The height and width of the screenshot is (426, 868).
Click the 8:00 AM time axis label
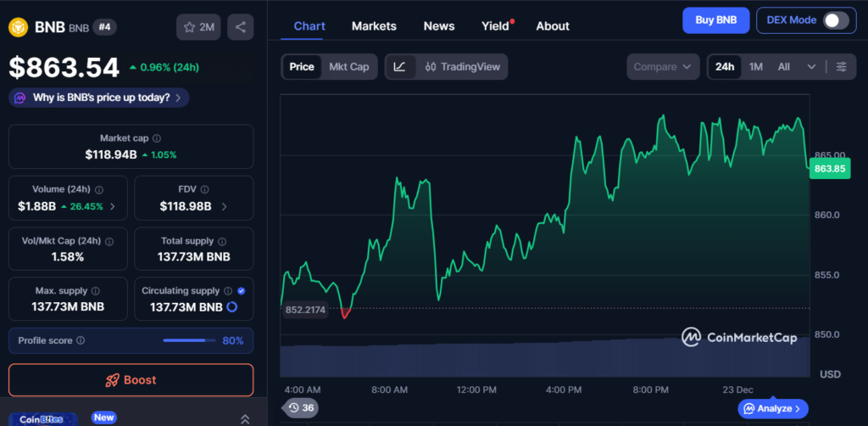tap(389, 390)
